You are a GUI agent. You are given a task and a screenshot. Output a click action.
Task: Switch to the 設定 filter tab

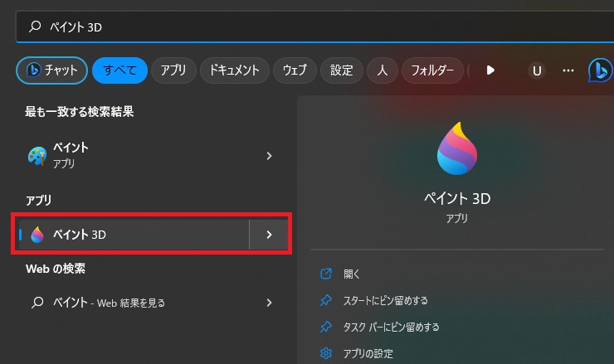click(342, 70)
